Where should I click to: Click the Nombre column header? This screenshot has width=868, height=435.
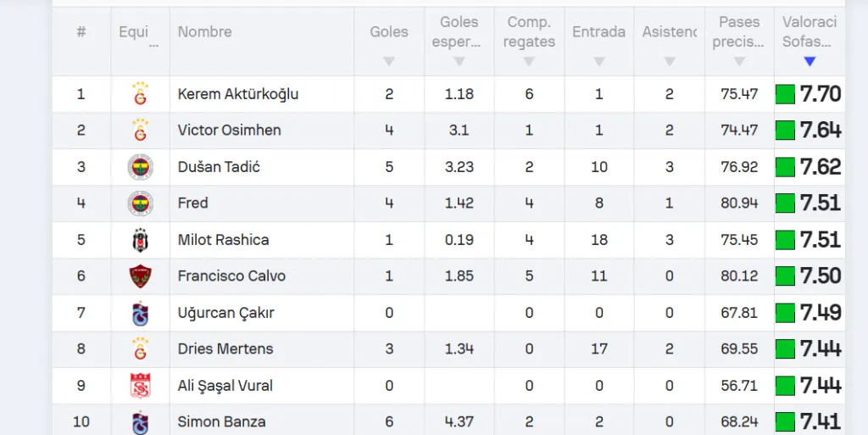point(204,32)
